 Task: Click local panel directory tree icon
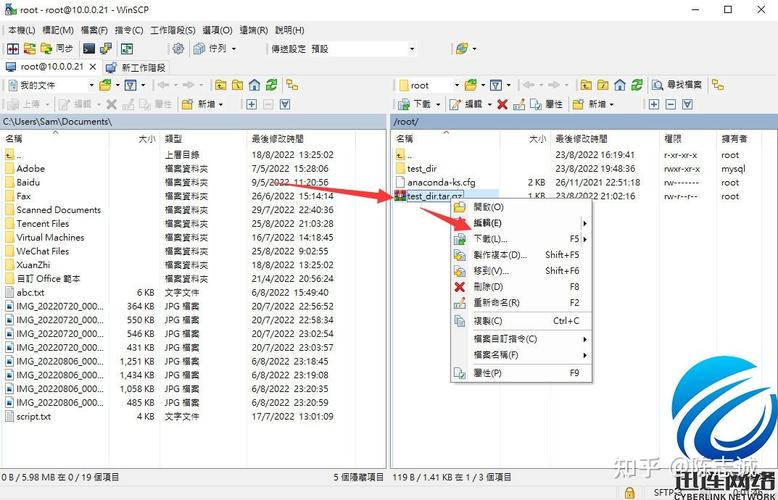coord(292,85)
